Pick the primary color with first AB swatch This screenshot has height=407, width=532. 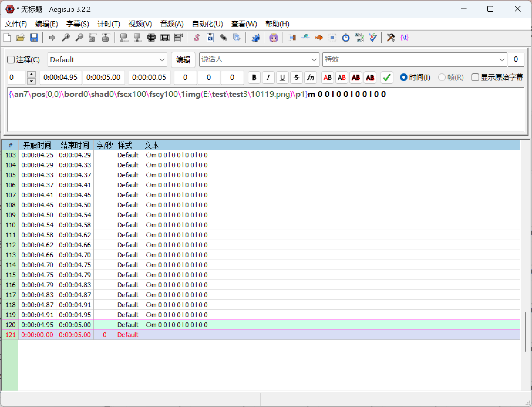(327, 78)
